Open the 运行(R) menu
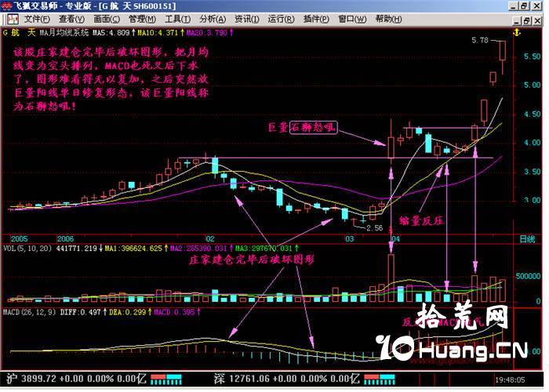 pyautogui.click(x=281, y=19)
